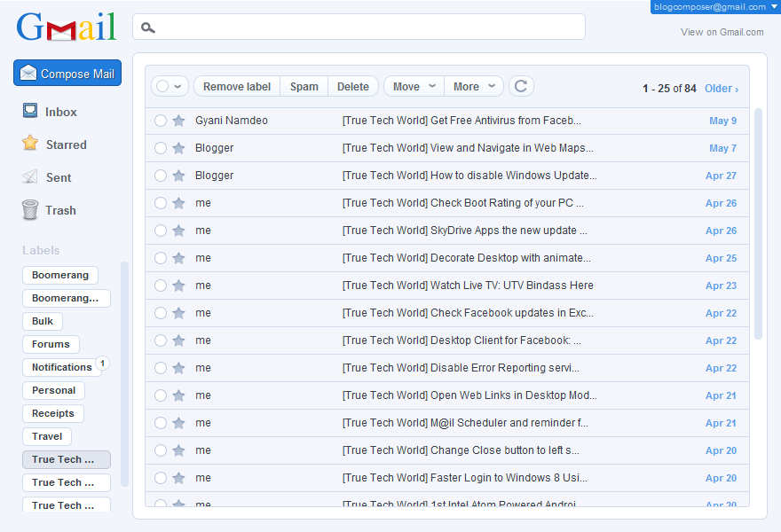The height and width of the screenshot is (532, 781).
Task: Select the Disable Error Reporting email checkbox
Action: pyautogui.click(x=161, y=368)
